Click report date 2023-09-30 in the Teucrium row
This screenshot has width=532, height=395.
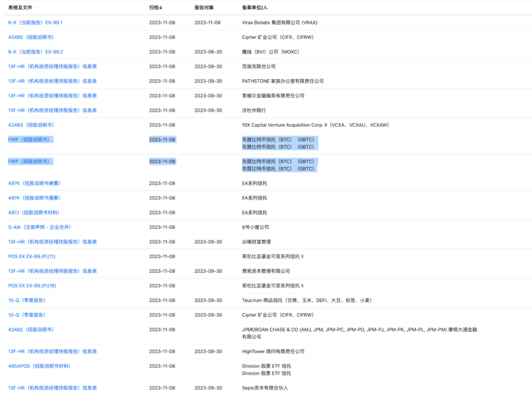pos(208,300)
